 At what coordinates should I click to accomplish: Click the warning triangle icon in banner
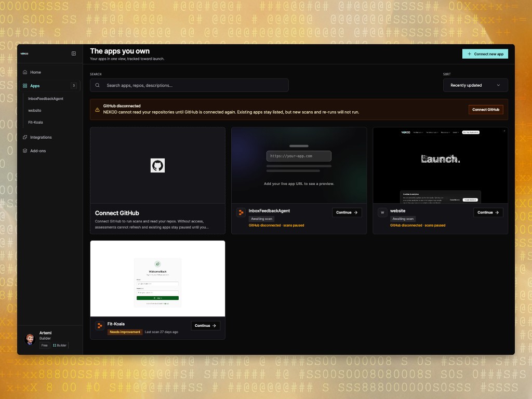pos(97,110)
